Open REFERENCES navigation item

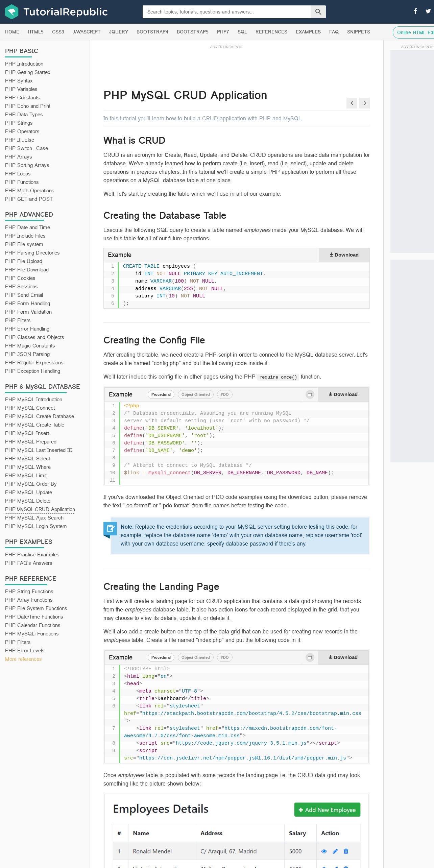271,32
